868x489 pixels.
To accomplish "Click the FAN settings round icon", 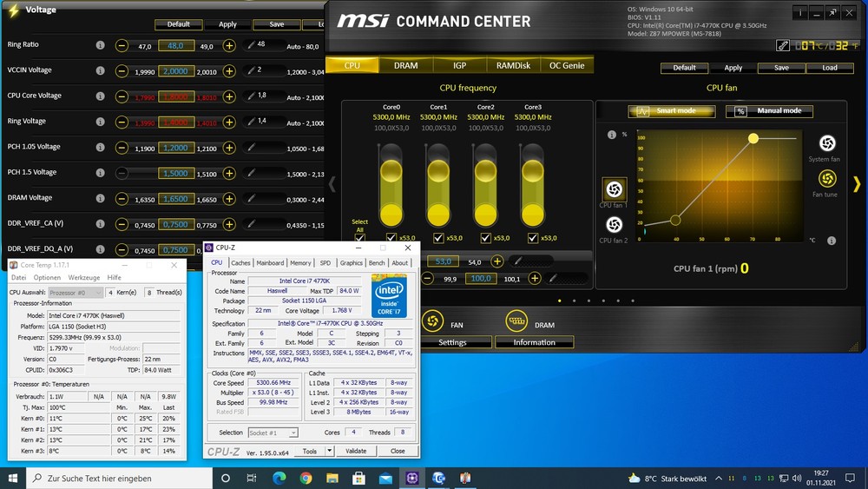I will click(x=432, y=320).
